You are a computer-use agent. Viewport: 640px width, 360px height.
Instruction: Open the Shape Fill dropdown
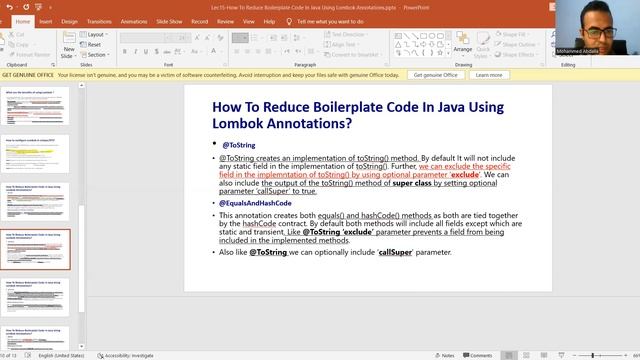512,35
